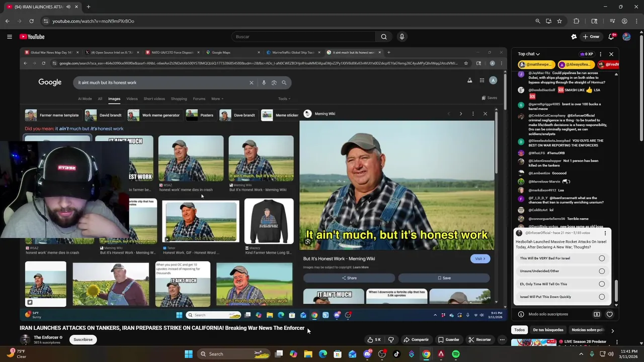
Task: Start voice search with the microphone icon
Action: [401, 37]
